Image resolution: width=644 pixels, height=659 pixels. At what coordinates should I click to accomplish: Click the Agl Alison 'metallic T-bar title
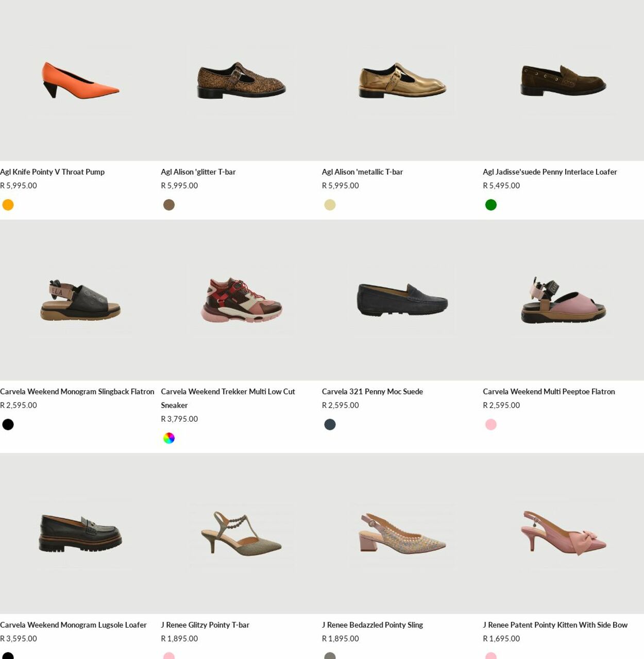[362, 172]
